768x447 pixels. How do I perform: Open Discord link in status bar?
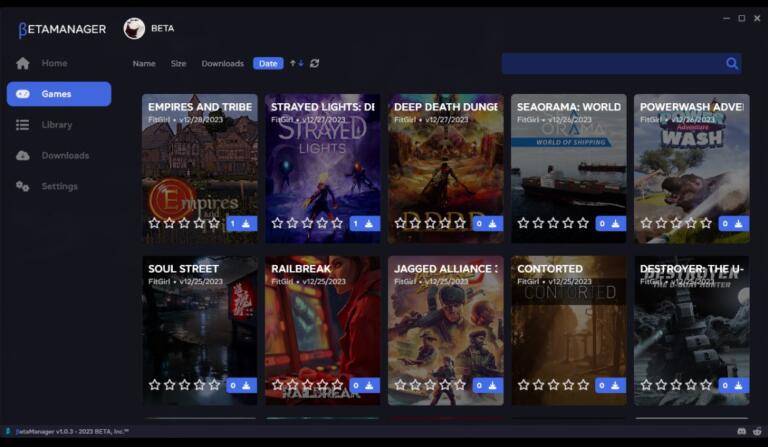742,431
